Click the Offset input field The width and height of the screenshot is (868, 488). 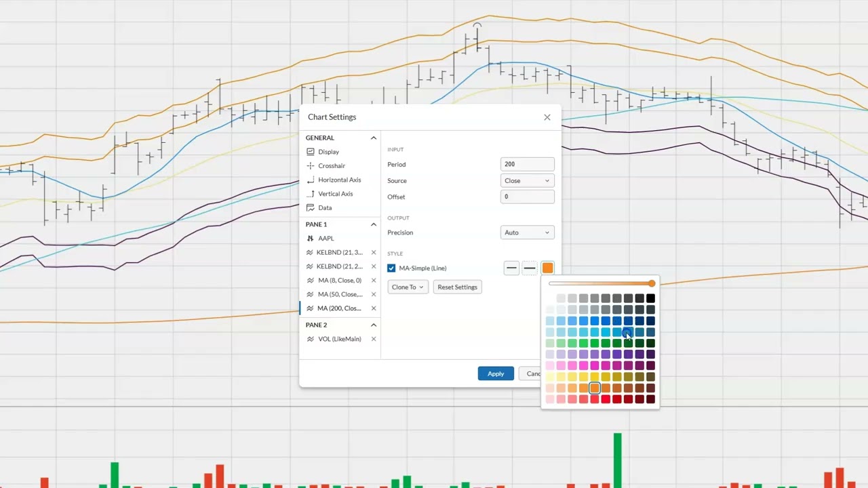coord(527,197)
